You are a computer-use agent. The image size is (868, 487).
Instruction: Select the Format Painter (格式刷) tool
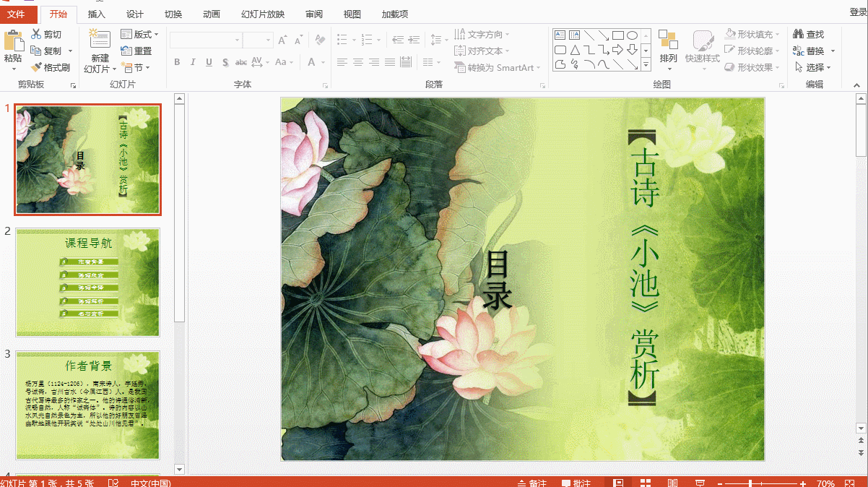(36, 67)
